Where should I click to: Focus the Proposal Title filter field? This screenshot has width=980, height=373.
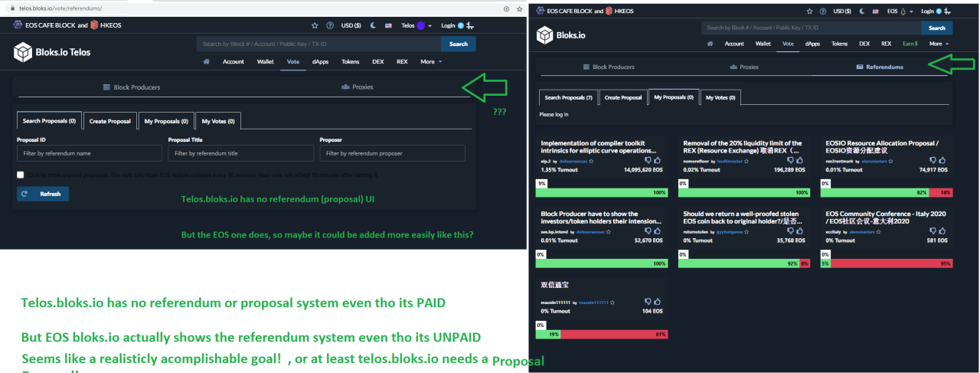pos(241,153)
